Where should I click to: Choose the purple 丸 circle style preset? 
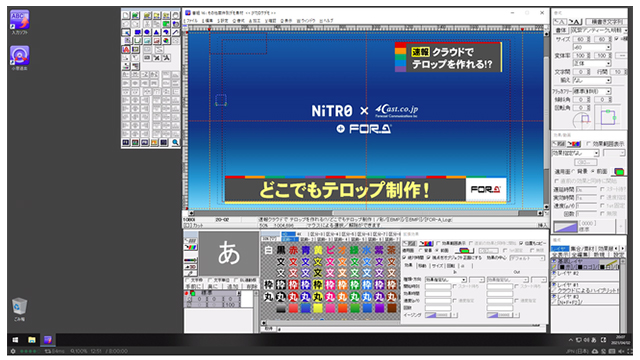coord(379,297)
